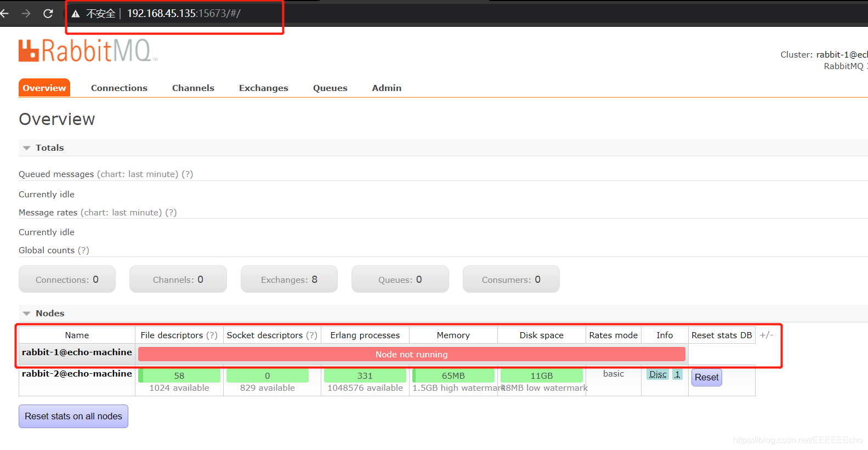Click the Reset stats DB column header
This screenshot has width=868, height=450.
(x=722, y=335)
